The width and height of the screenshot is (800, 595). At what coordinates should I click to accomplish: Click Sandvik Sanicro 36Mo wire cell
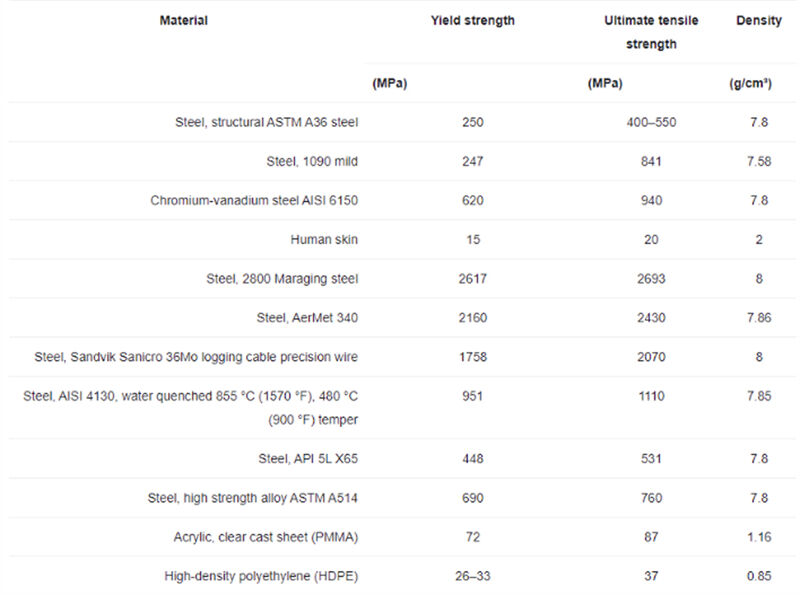coord(196,357)
